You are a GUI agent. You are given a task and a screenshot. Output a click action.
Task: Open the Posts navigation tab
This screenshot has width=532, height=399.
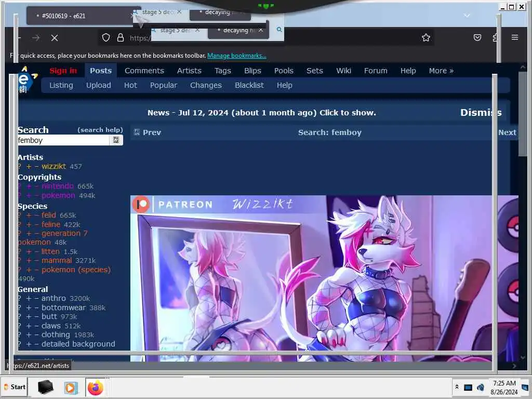click(x=101, y=71)
